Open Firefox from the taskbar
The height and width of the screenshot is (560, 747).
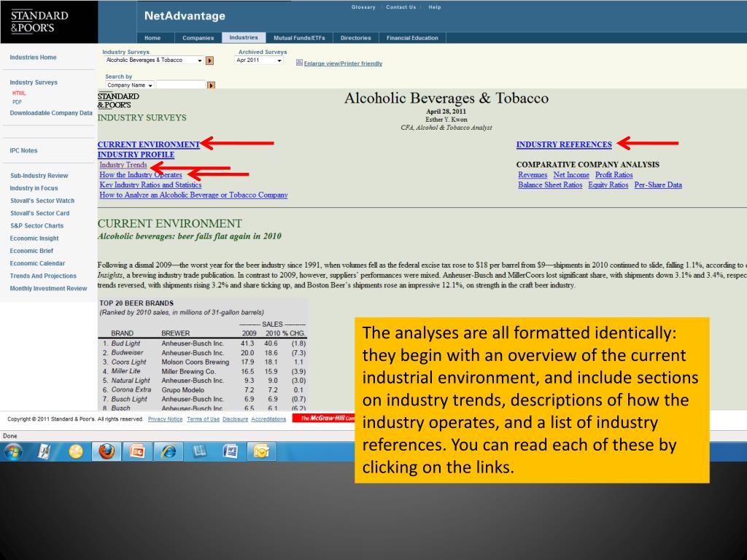point(107,451)
